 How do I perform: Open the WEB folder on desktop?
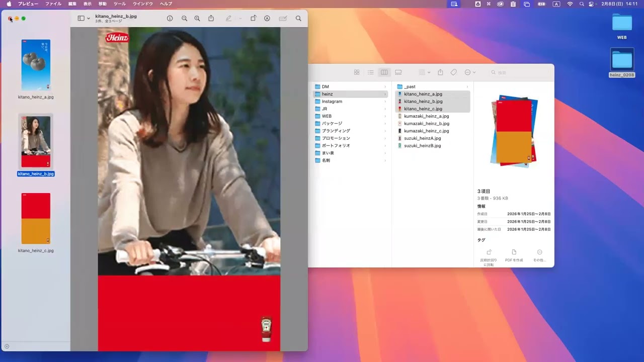click(x=622, y=27)
